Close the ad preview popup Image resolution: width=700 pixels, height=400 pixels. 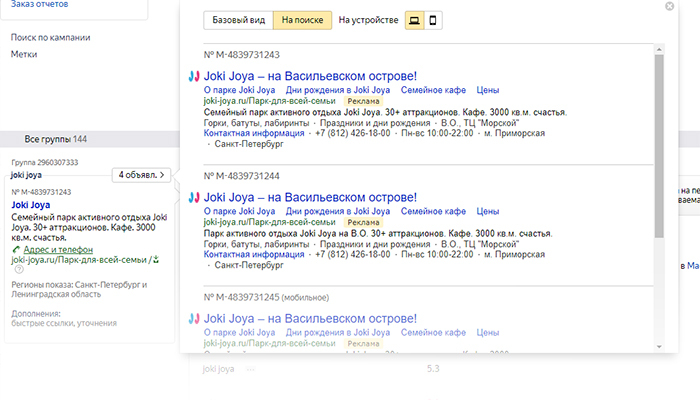coord(669,6)
